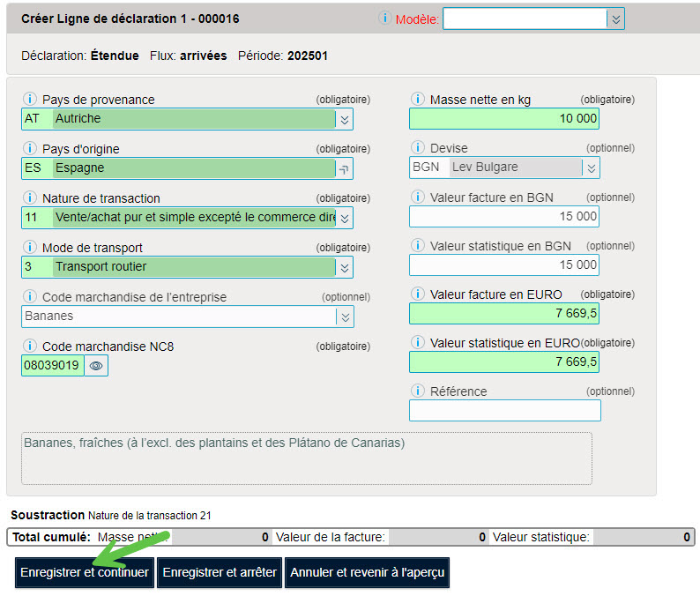Click info icon for Référence

pos(417,391)
